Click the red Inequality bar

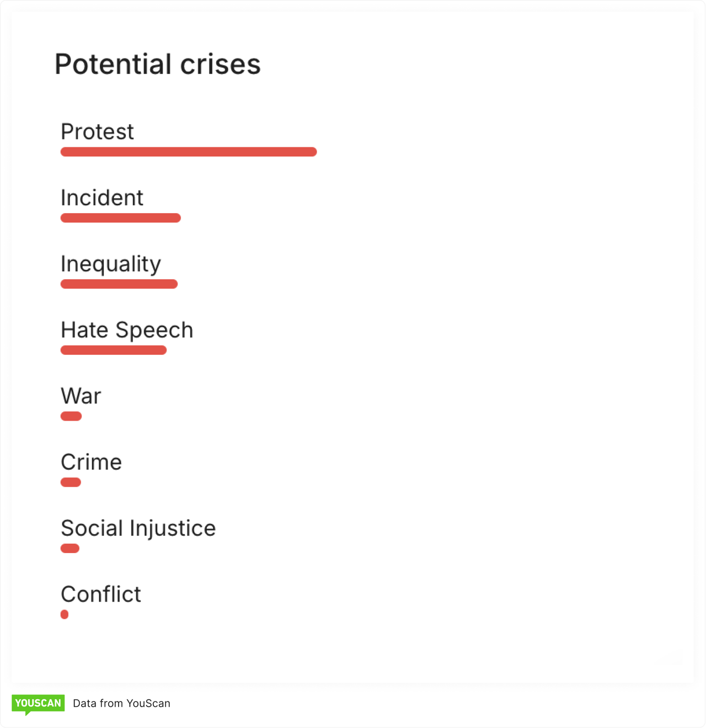pyautogui.click(x=119, y=284)
